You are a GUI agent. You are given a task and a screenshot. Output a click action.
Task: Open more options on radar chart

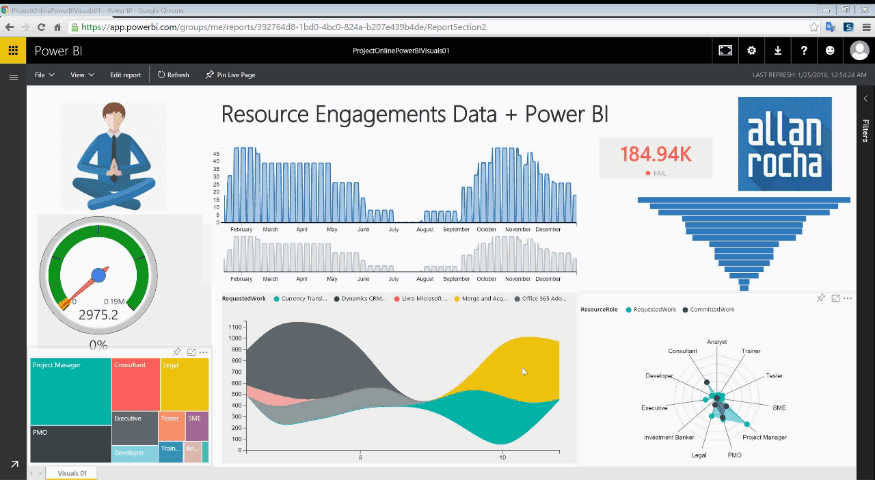point(848,298)
